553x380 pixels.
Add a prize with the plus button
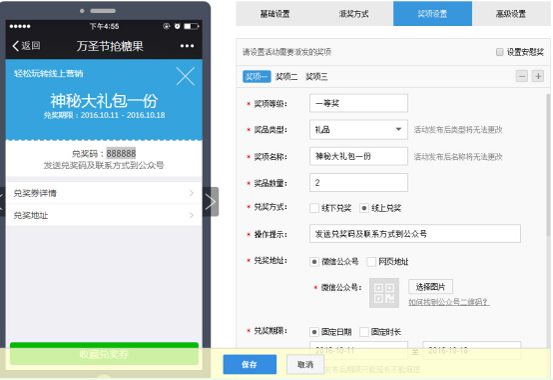pos(538,76)
